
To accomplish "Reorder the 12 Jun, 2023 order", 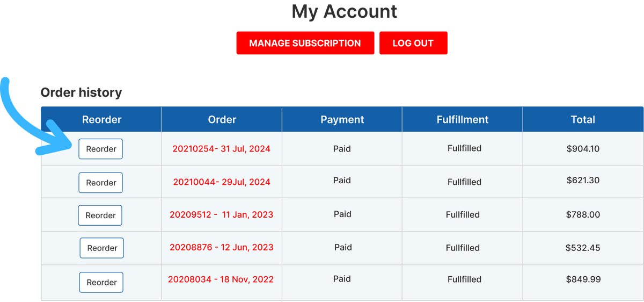I will pos(102,248).
